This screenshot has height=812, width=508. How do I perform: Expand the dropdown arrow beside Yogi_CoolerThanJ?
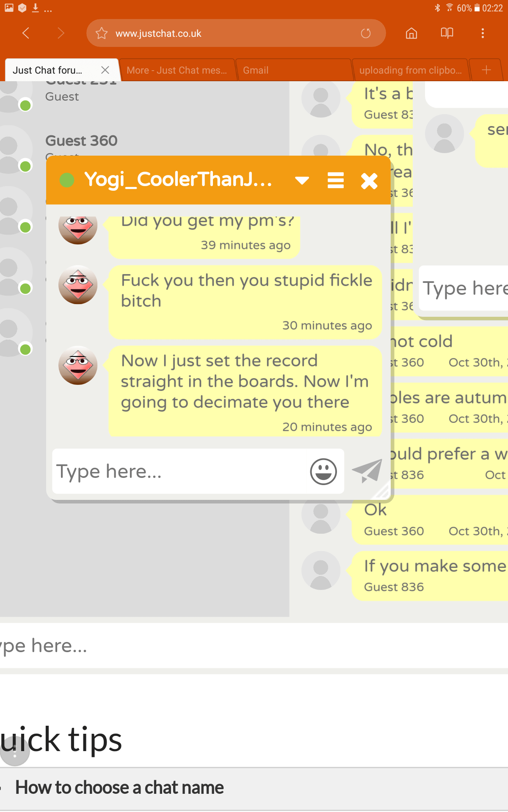click(x=302, y=181)
